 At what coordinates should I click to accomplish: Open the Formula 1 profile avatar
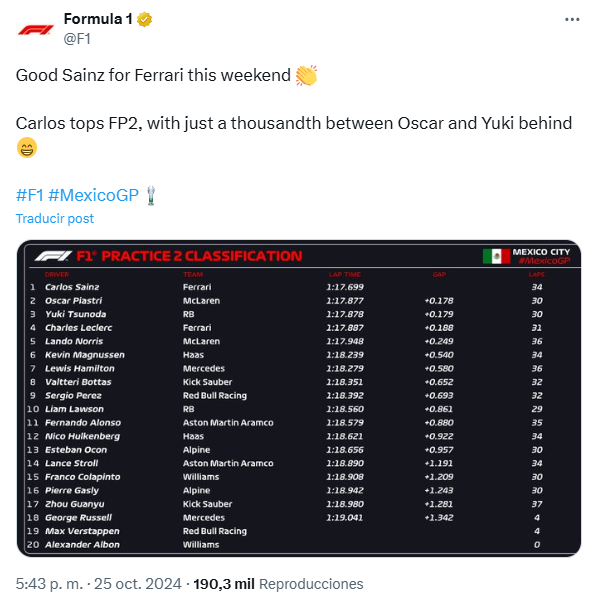[x=35, y=29]
